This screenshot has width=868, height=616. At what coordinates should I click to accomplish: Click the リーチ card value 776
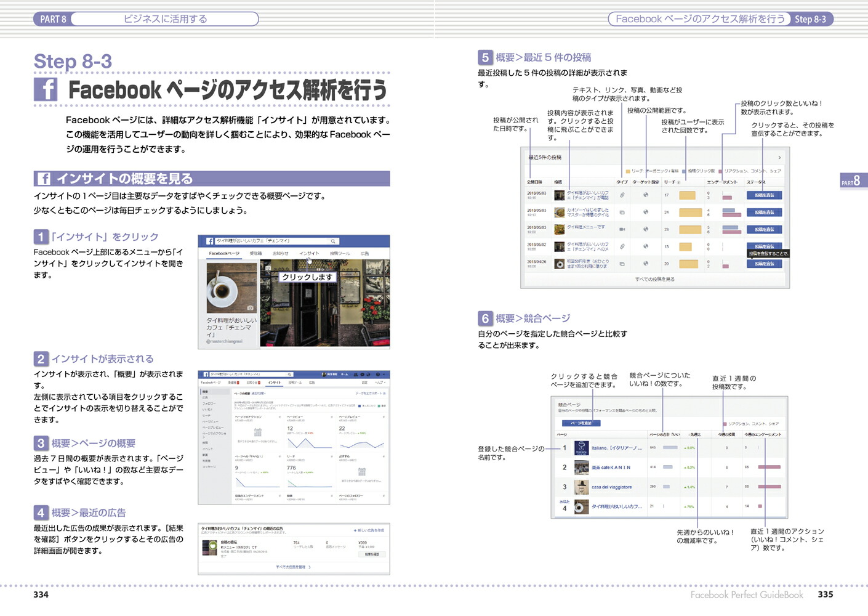pyautogui.click(x=292, y=468)
